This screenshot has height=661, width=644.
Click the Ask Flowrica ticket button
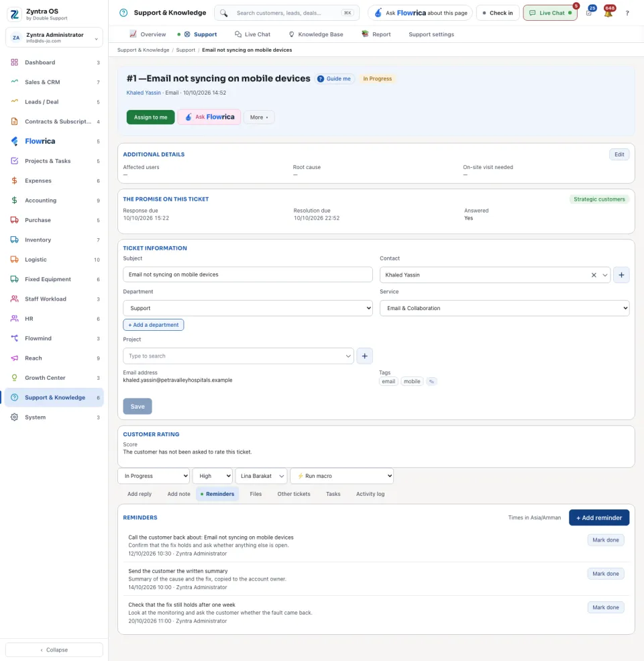click(x=209, y=117)
